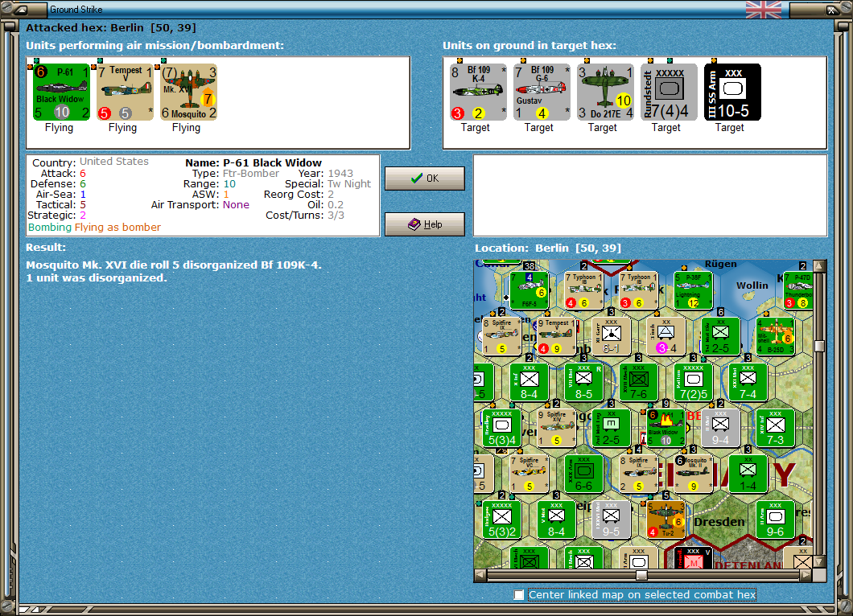The height and width of the screenshot is (616, 853).
Task: Click the Tempest V counter on the map
Action: (x=557, y=336)
